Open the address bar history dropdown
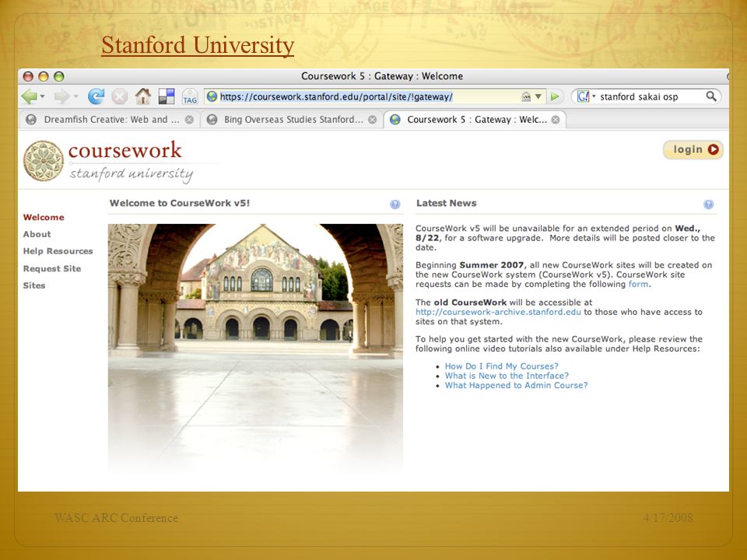 pyautogui.click(x=538, y=96)
